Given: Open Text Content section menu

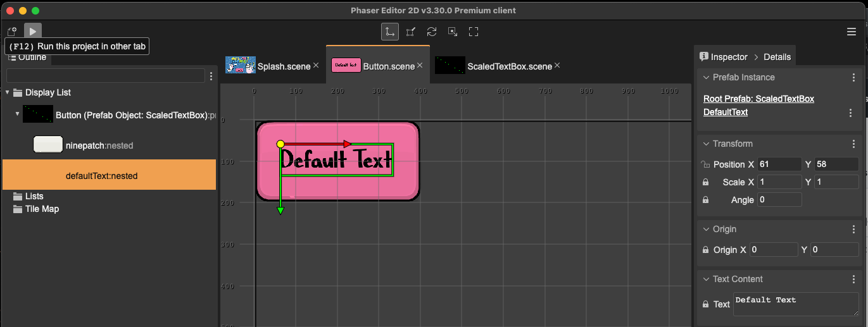Looking at the screenshot, I should click(x=853, y=279).
